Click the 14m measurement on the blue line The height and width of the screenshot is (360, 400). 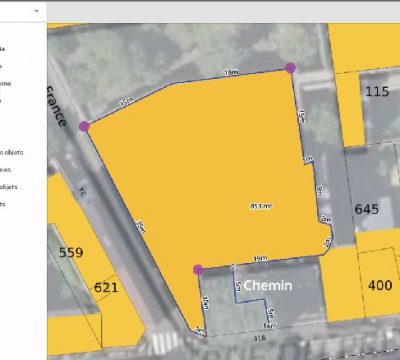[x=270, y=326]
